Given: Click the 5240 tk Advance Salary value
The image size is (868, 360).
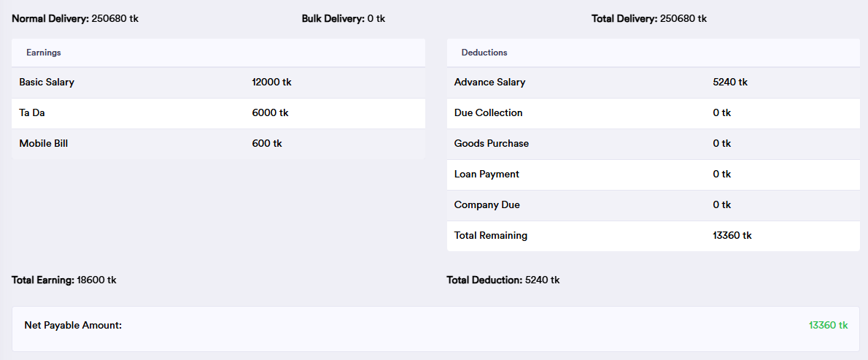Looking at the screenshot, I should 730,83.
